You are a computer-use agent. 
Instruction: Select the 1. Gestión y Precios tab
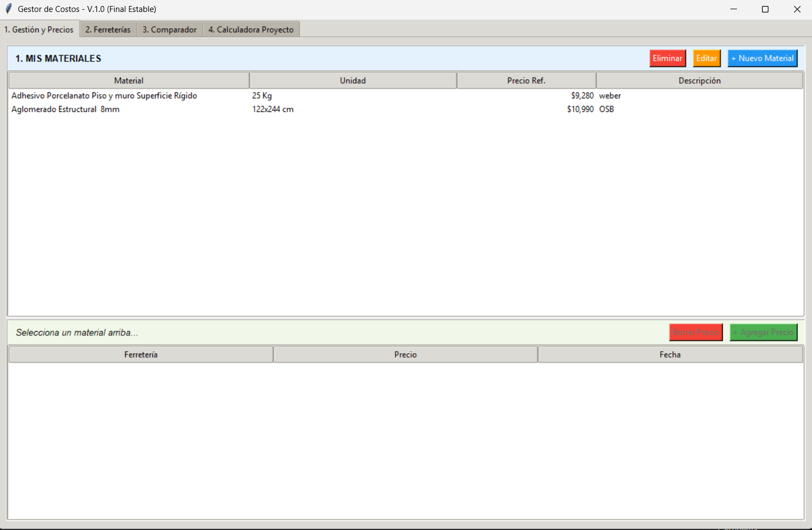pos(39,29)
